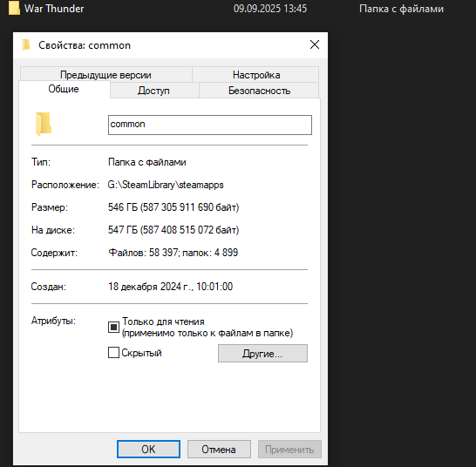
Task: Click the Отмена button
Action: pyautogui.click(x=219, y=449)
